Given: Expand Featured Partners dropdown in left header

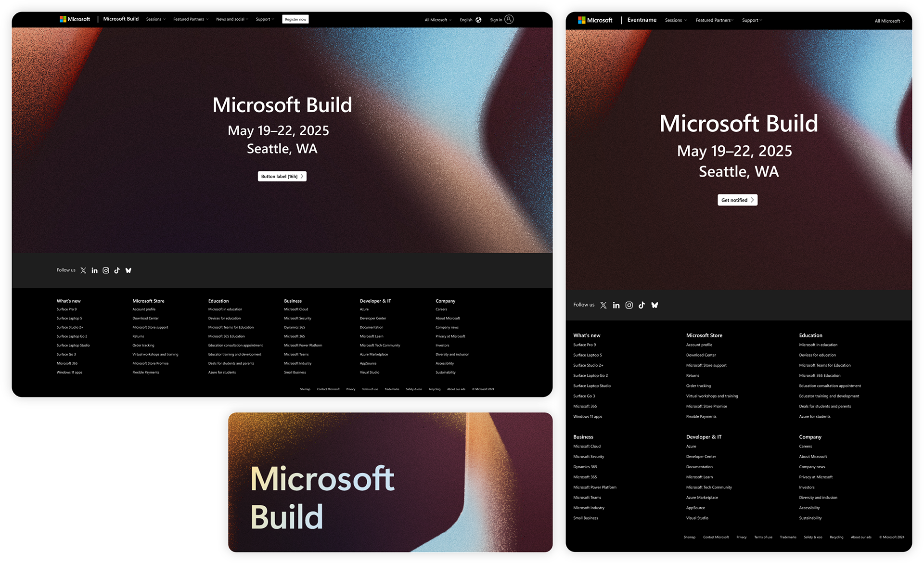Looking at the screenshot, I should tap(191, 19).
